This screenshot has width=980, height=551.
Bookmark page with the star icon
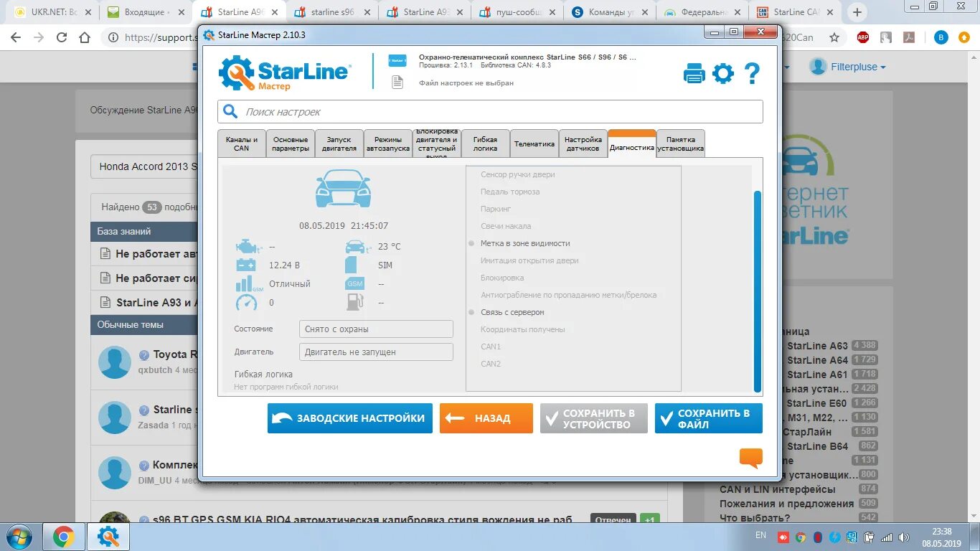pos(834,37)
